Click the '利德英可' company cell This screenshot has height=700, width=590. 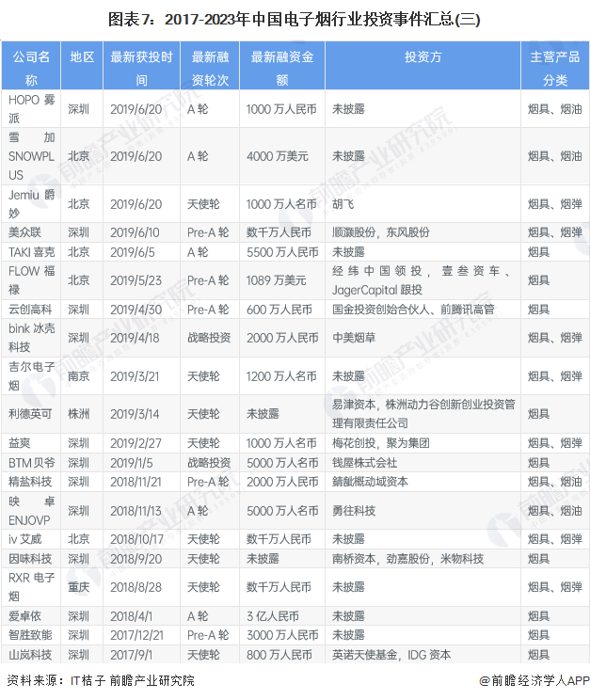[30, 414]
